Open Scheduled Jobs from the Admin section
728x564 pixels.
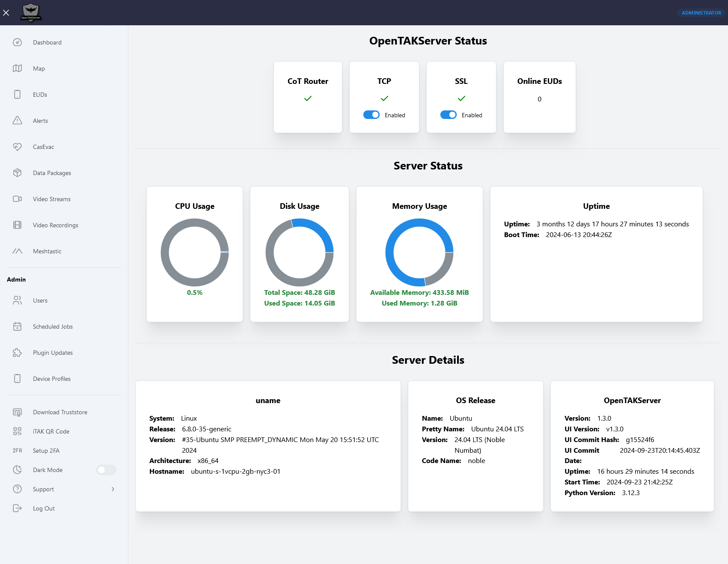coord(53,327)
